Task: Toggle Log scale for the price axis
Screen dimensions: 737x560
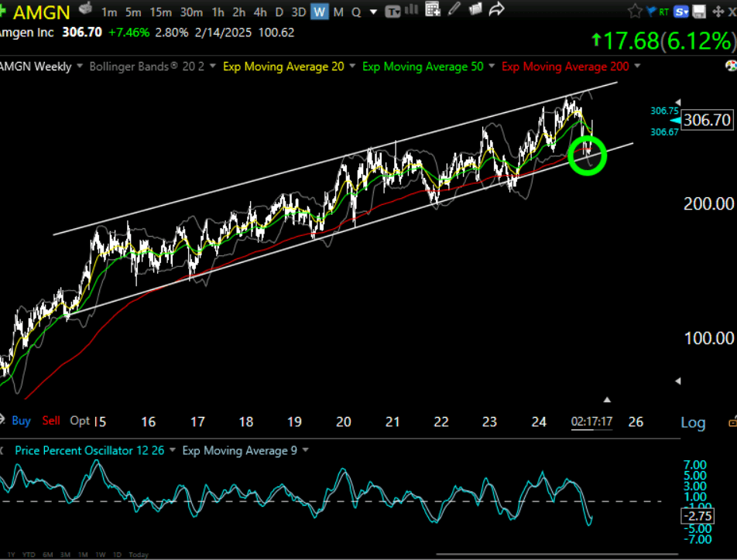Action: 693,422
